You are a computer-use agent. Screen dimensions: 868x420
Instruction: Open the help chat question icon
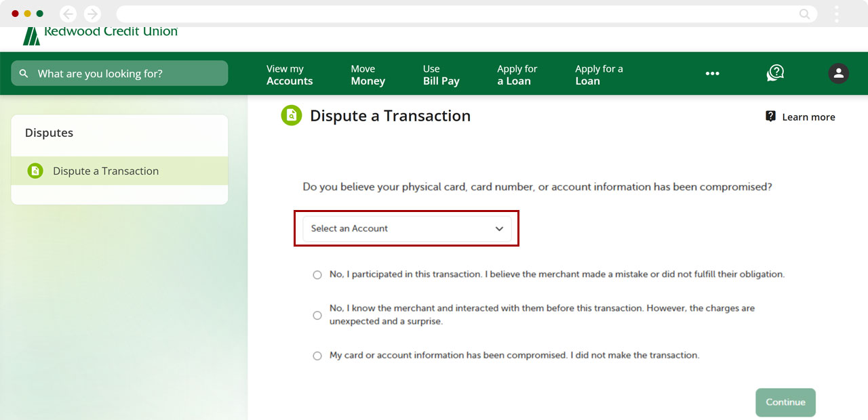[775, 73]
